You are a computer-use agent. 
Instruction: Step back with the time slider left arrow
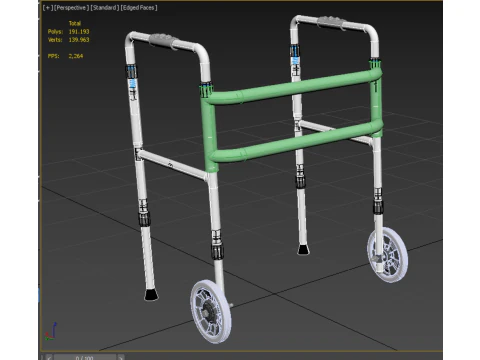49,357
